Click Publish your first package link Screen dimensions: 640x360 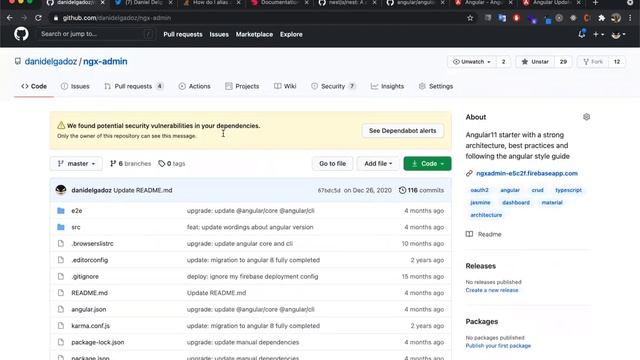coord(498,346)
